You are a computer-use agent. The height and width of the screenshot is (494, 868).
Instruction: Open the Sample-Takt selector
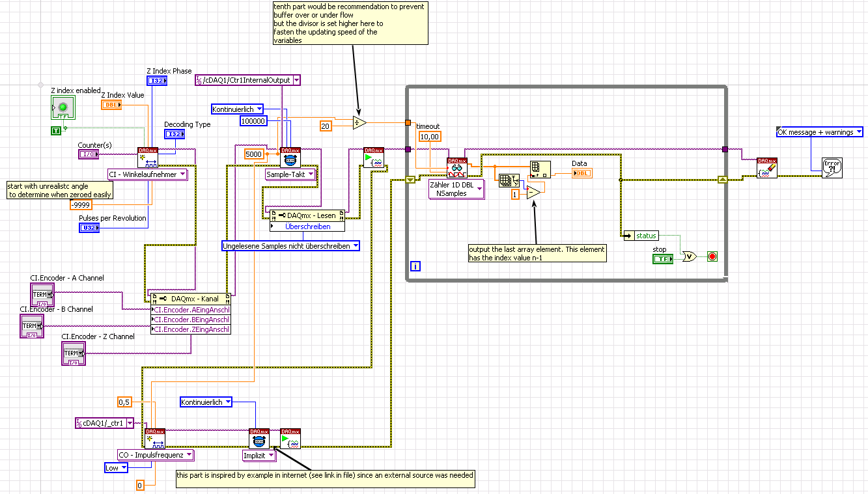pyautogui.click(x=291, y=174)
